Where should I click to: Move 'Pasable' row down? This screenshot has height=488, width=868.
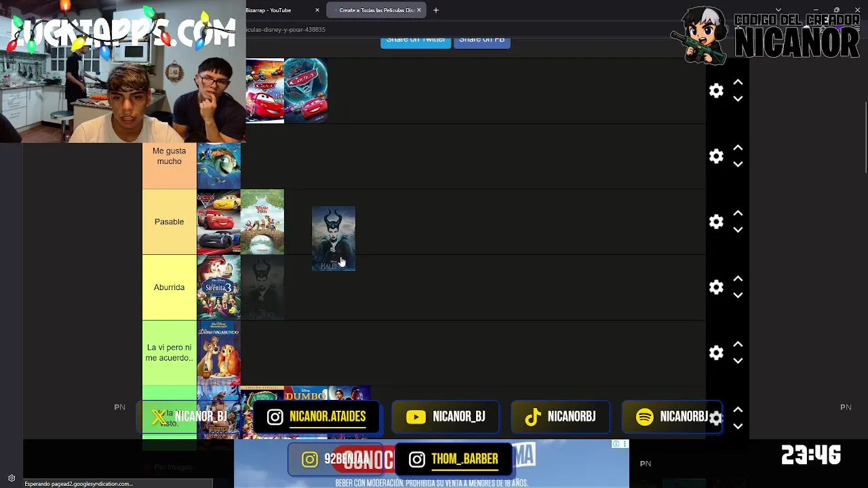click(738, 230)
